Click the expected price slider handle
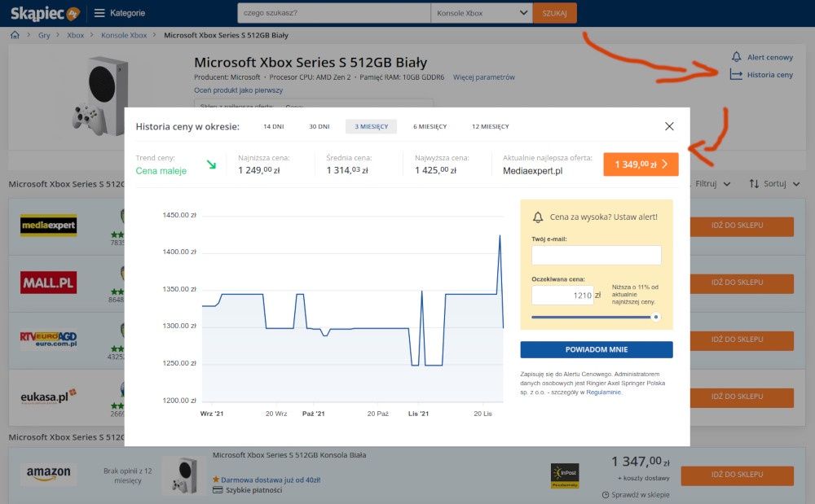 pyautogui.click(x=656, y=317)
